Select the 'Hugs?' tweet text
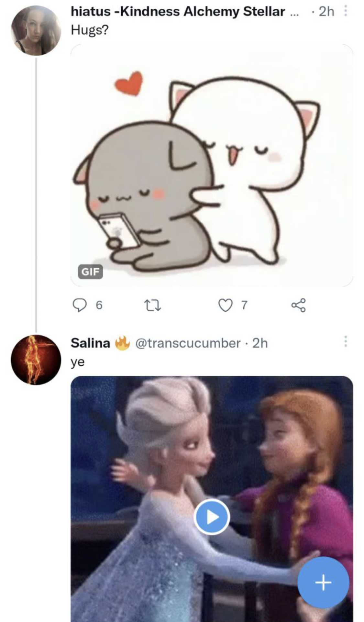The height and width of the screenshot is (622, 364). (90, 30)
